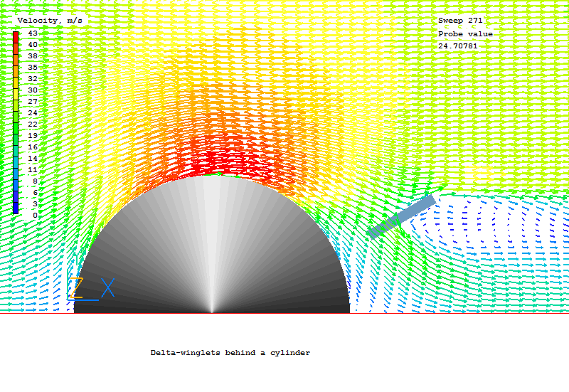Click the blue X axis indicator
This screenshot has height=392, width=569.
107,288
